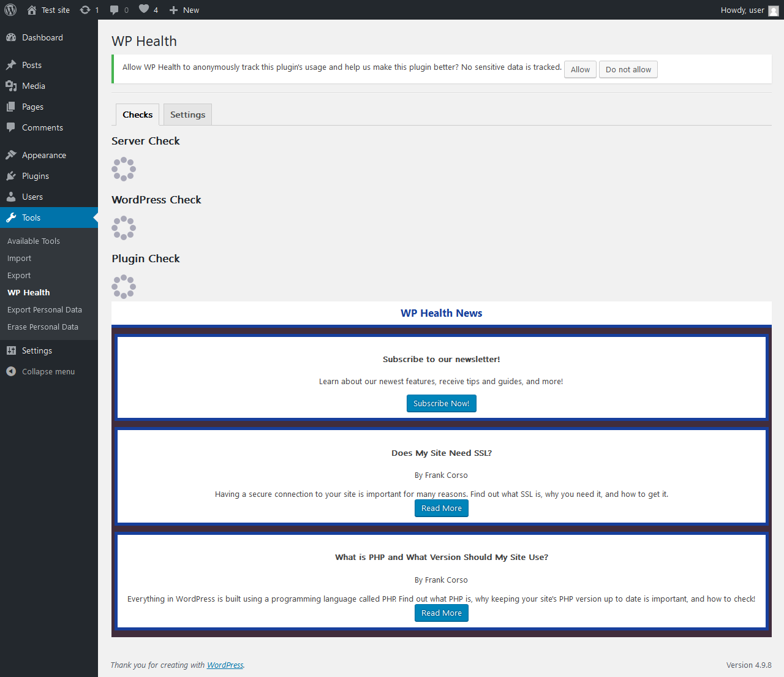This screenshot has width=784, height=677.
Task: Read More about PHP version article
Action: pyautogui.click(x=442, y=613)
